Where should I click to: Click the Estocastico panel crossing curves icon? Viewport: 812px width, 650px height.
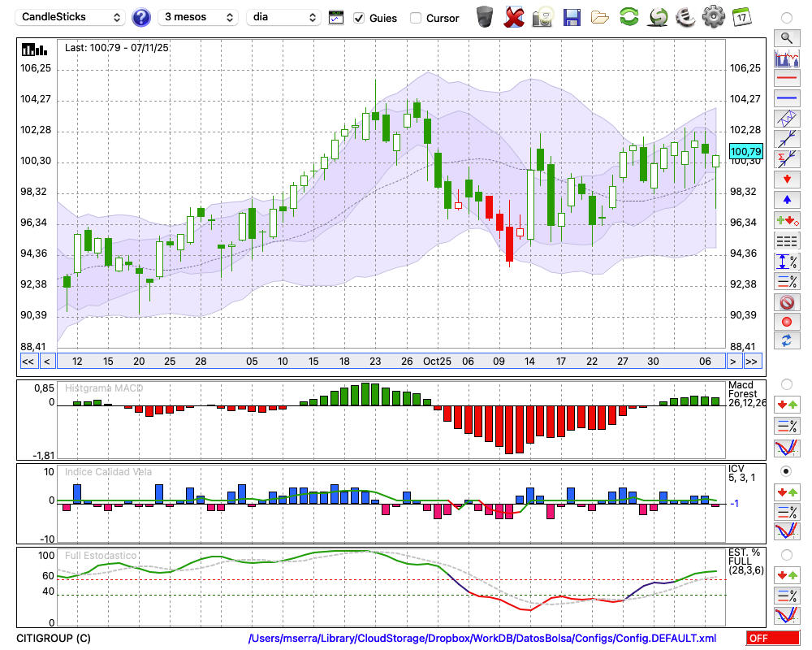[787, 615]
